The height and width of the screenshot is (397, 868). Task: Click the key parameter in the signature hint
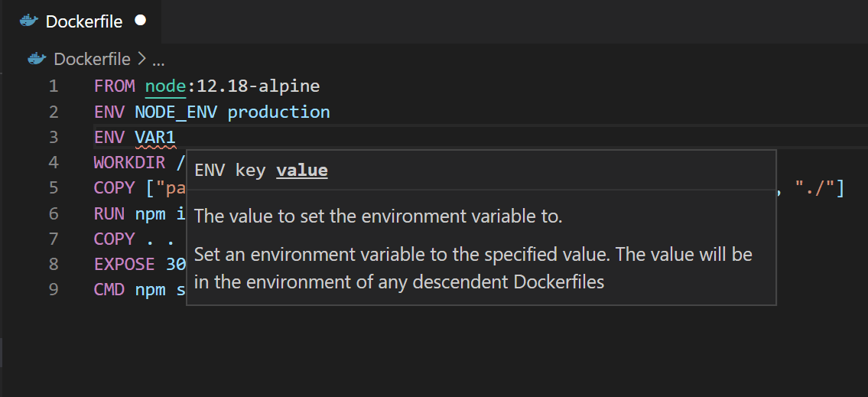pos(250,171)
